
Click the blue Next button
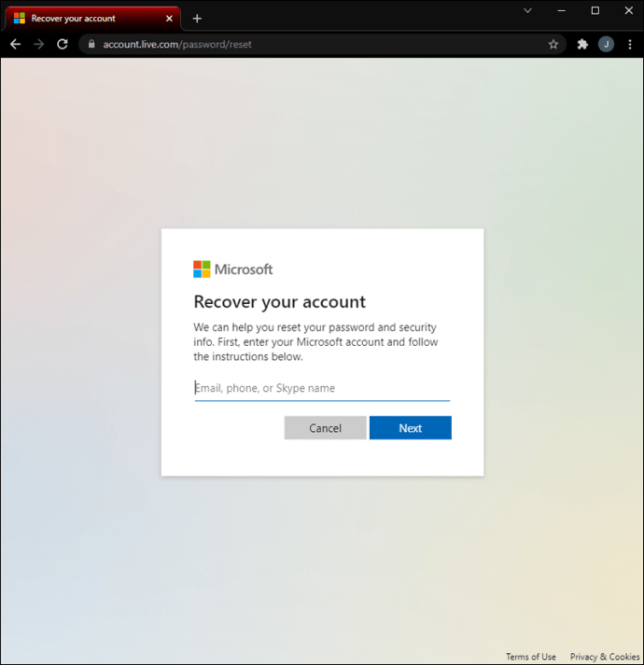pyautogui.click(x=411, y=428)
